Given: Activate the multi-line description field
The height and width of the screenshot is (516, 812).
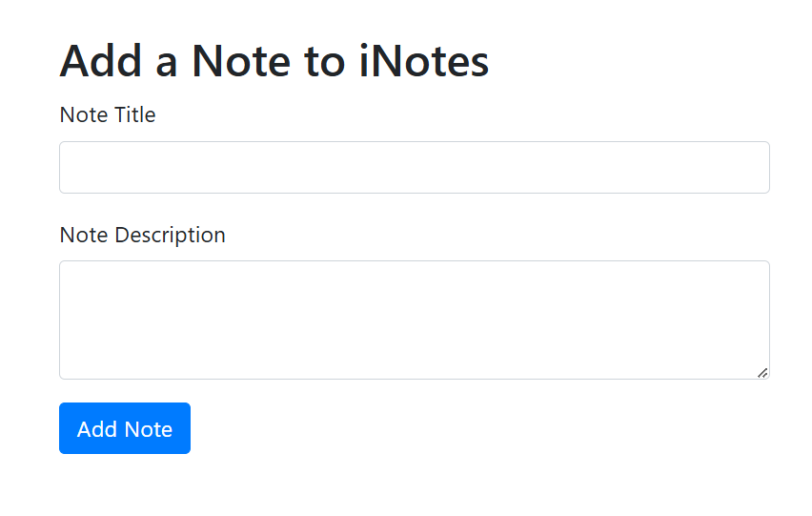Looking at the screenshot, I should click(x=414, y=320).
